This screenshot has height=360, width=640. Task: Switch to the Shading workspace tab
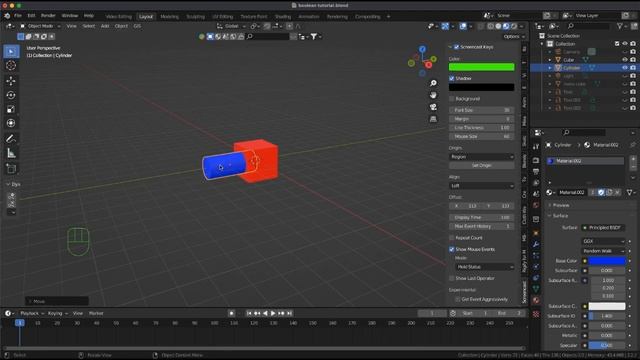point(283,17)
